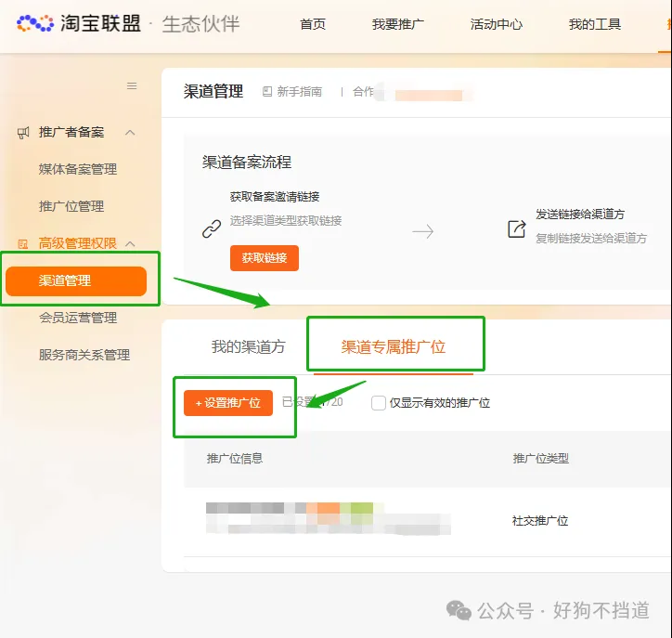This screenshot has width=672, height=638.
Task: Open 会员运营管理 in the sidebar
Action: (x=78, y=318)
